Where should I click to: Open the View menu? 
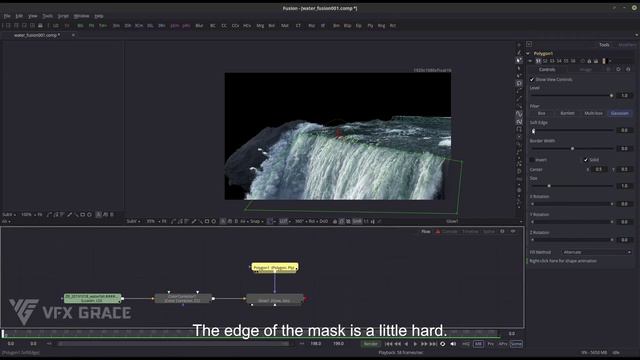[x=33, y=16]
